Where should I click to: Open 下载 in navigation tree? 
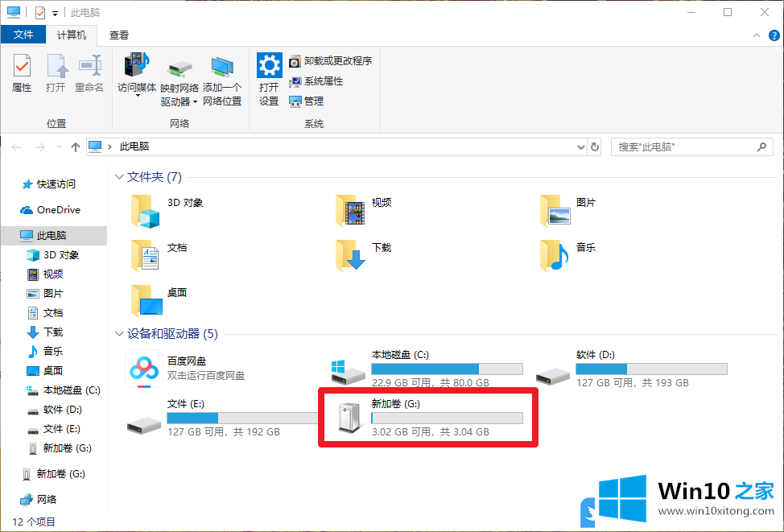click(x=45, y=332)
